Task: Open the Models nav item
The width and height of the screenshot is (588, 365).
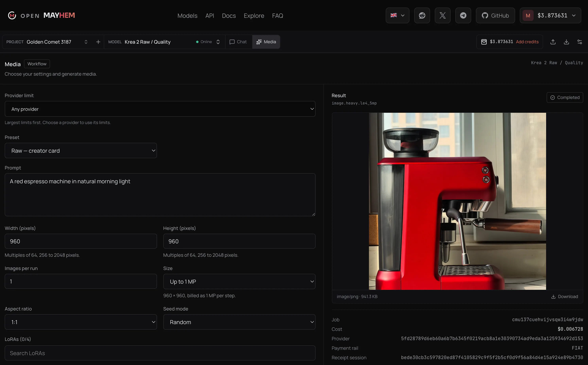Action: [187, 16]
